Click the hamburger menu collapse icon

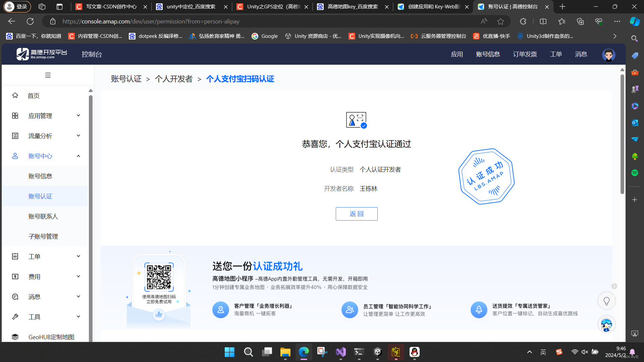pyautogui.click(x=48, y=75)
